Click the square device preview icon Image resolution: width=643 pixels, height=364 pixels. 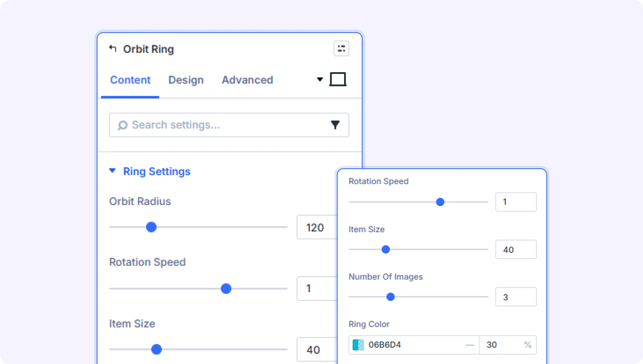coord(338,79)
